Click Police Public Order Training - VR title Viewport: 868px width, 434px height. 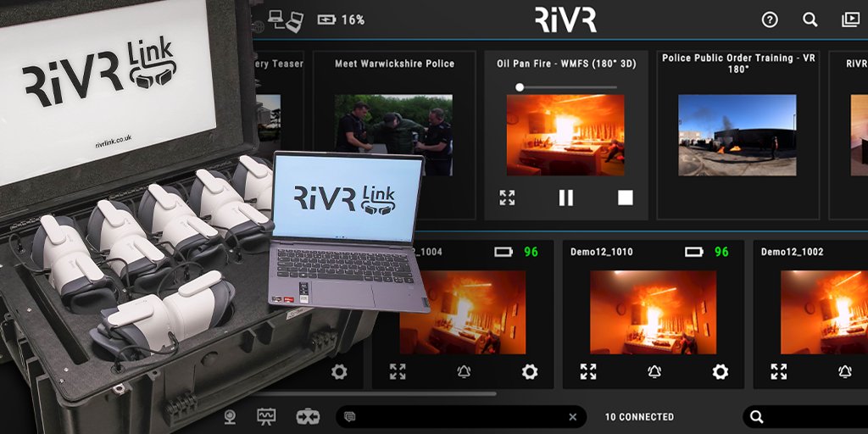[x=738, y=63]
